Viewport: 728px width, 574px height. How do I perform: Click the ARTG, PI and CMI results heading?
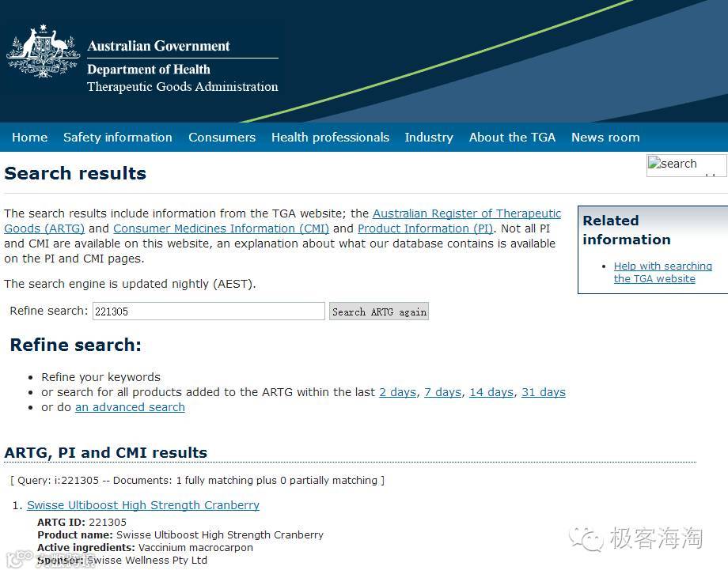pyautogui.click(x=106, y=453)
